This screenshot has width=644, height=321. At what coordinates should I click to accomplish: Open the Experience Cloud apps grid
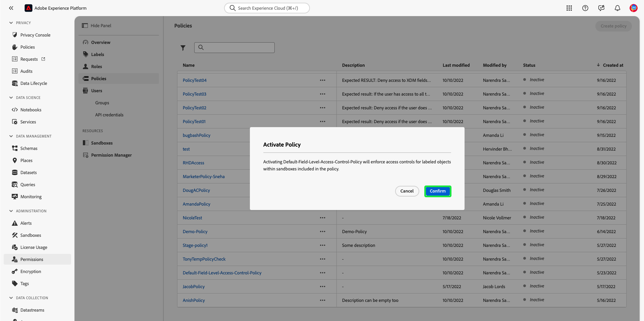569,8
